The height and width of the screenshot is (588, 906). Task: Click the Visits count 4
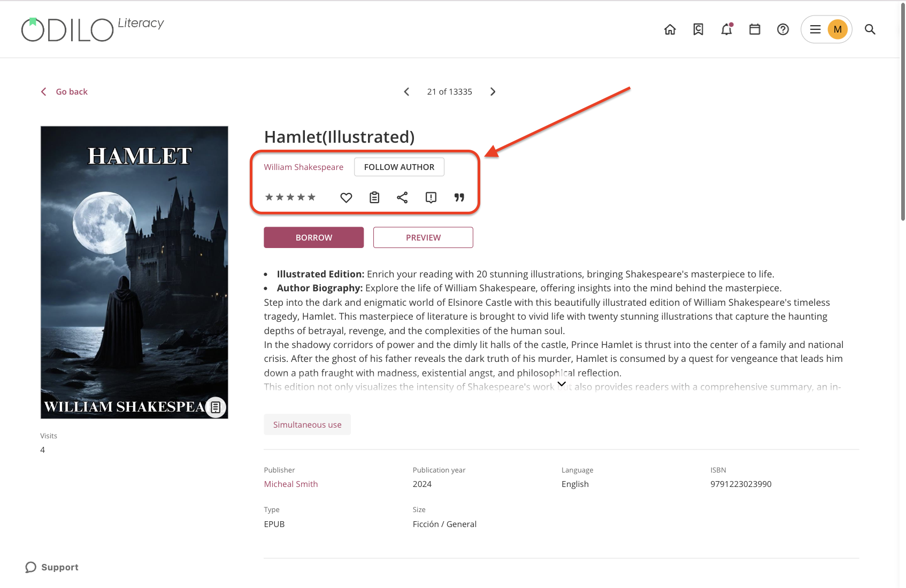pyautogui.click(x=43, y=450)
